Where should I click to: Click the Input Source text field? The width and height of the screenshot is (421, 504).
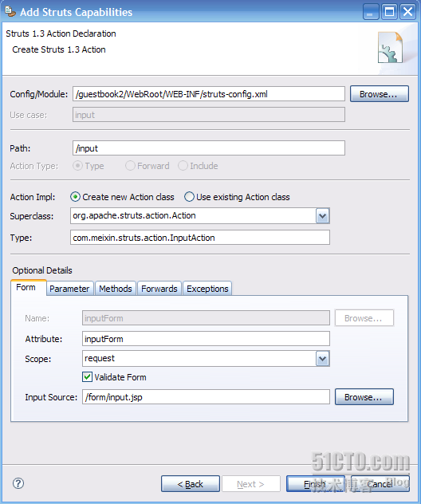[206, 397]
